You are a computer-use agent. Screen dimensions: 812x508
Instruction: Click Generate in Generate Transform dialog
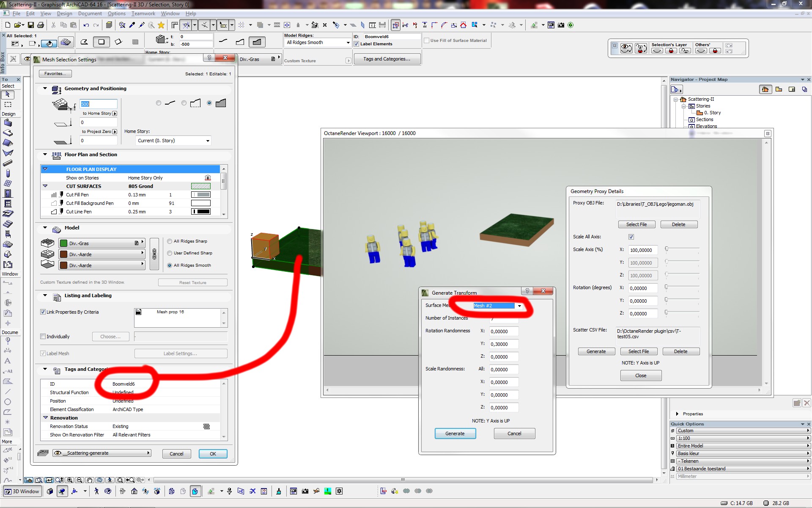coord(455,433)
